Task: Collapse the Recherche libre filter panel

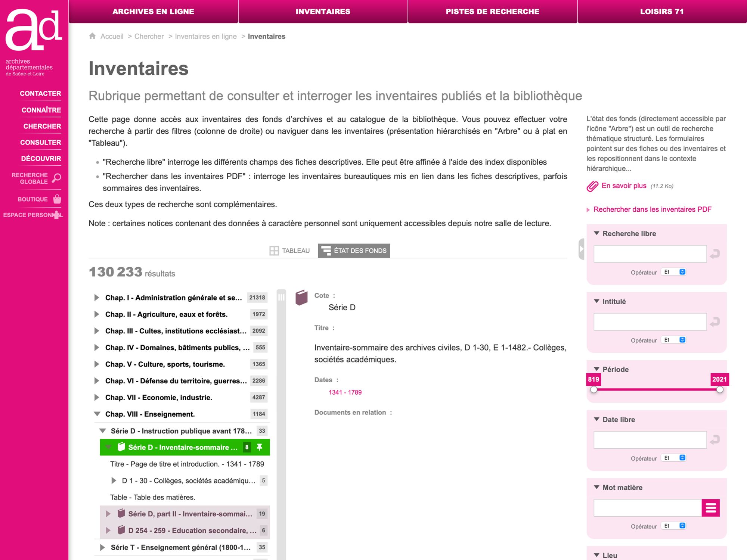Action: pos(596,233)
